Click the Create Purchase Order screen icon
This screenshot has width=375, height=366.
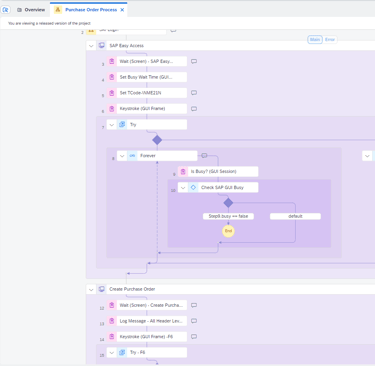(102, 289)
